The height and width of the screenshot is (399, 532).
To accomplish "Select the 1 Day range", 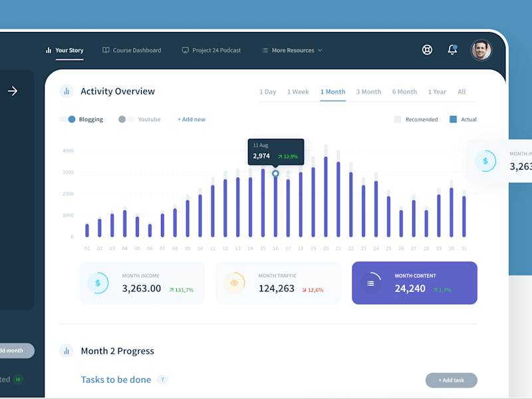I will [268, 92].
